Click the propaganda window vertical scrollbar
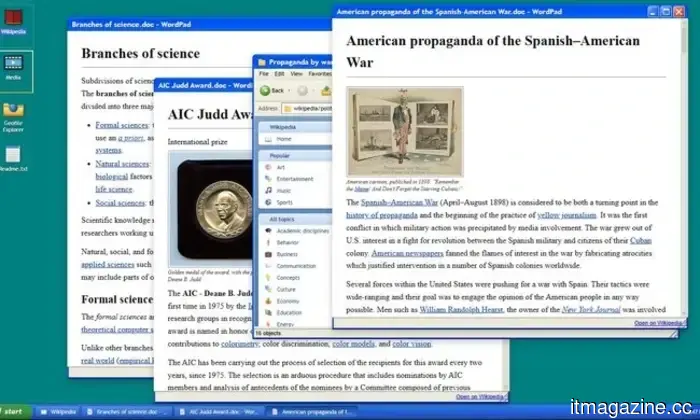The image size is (700, 420). click(683, 168)
